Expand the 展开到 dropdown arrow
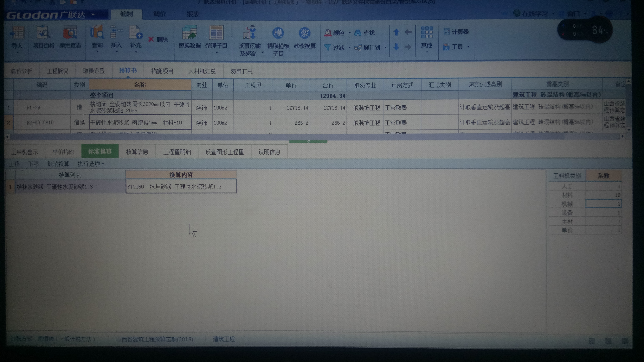 pyautogui.click(x=385, y=47)
